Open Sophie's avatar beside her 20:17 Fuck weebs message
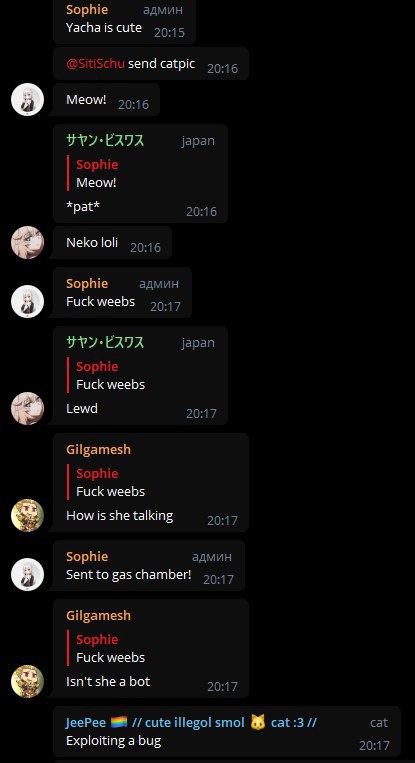Screen dimensions: 415x763 pos(27,301)
